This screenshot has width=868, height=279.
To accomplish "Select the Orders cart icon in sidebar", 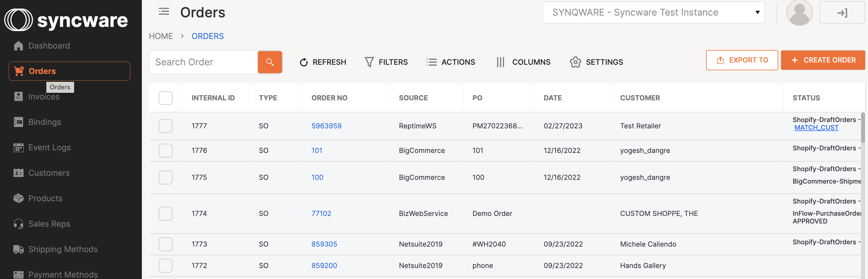I will tap(18, 71).
